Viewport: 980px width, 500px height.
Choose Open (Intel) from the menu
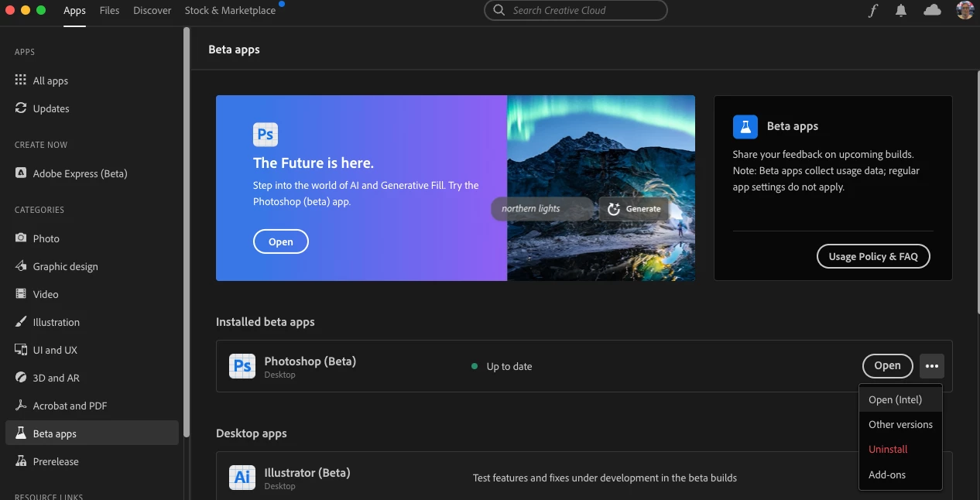click(900, 399)
